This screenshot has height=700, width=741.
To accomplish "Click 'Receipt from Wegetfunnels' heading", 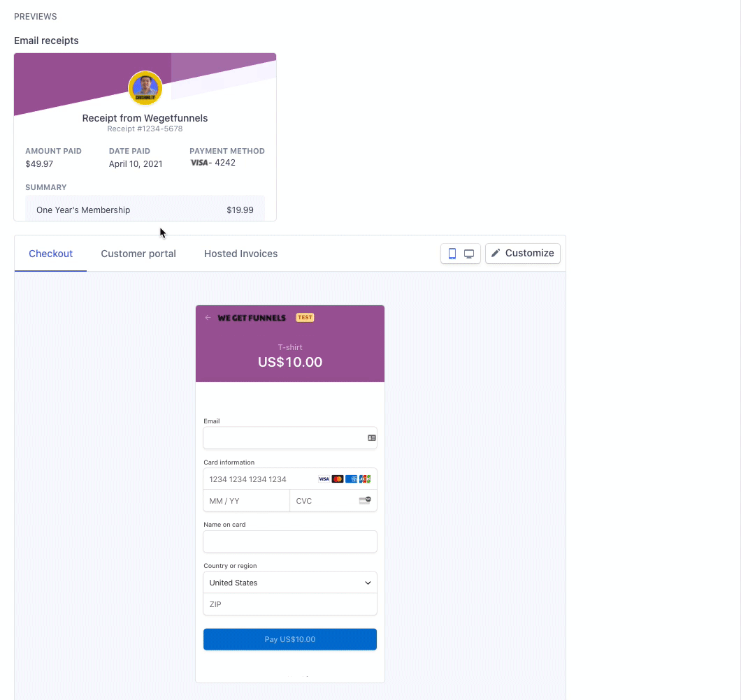I will tap(145, 118).
